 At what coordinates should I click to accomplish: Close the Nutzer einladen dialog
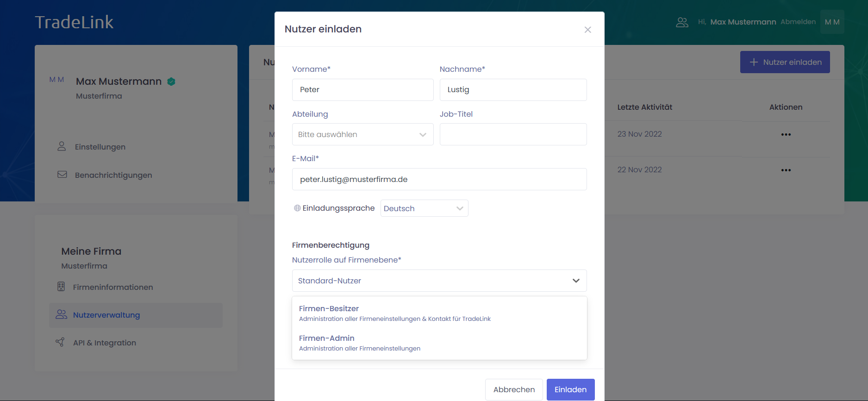point(587,30)
